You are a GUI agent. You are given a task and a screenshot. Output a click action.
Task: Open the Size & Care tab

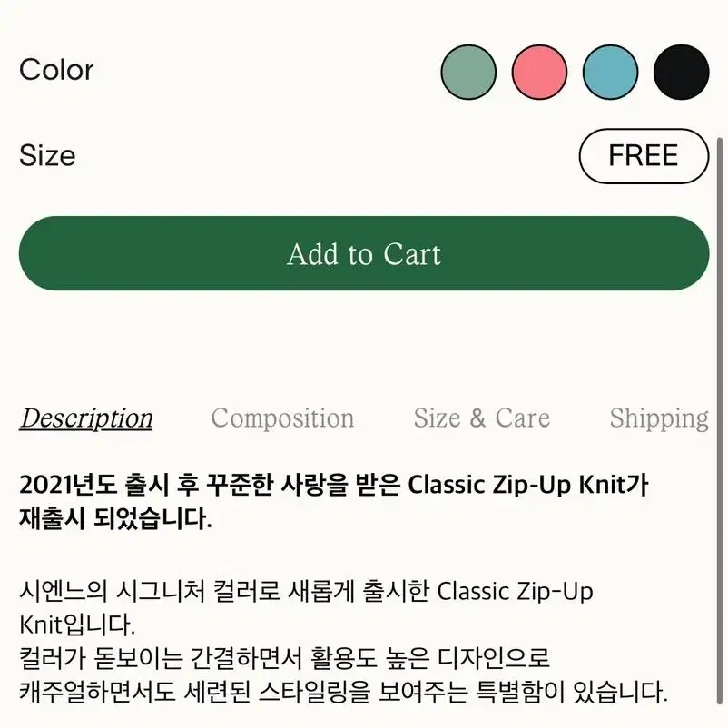point(481,418)
